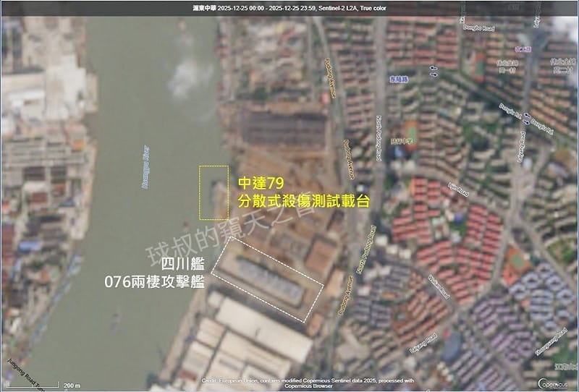Click the white 四川艦 annotation label
579x392 pixels.
click(182, 263)
